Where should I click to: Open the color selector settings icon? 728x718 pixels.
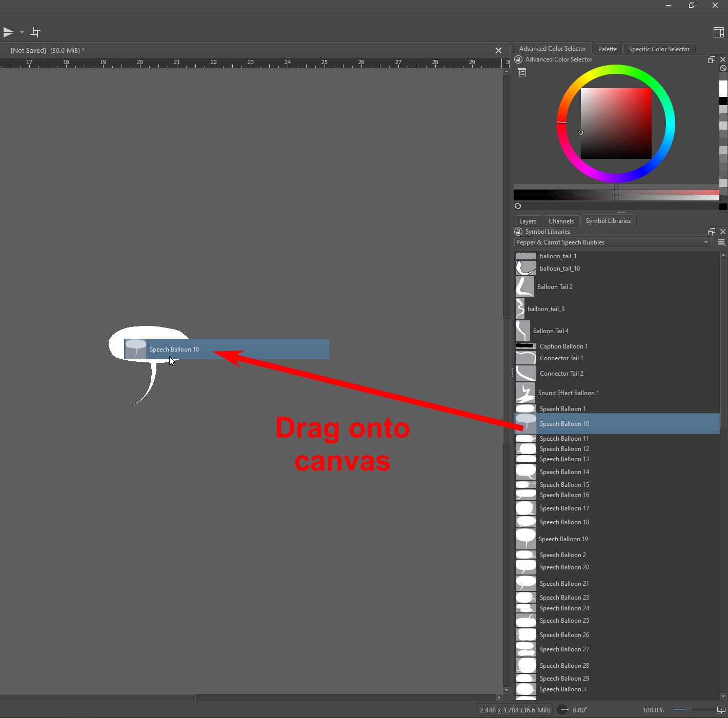tap(522, 73)
